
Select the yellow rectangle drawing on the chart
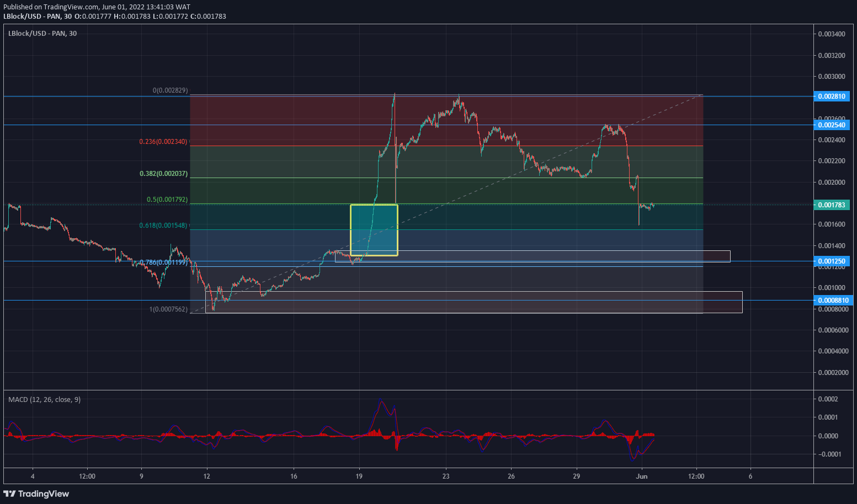pyautogui.click(x=374, y=230)
